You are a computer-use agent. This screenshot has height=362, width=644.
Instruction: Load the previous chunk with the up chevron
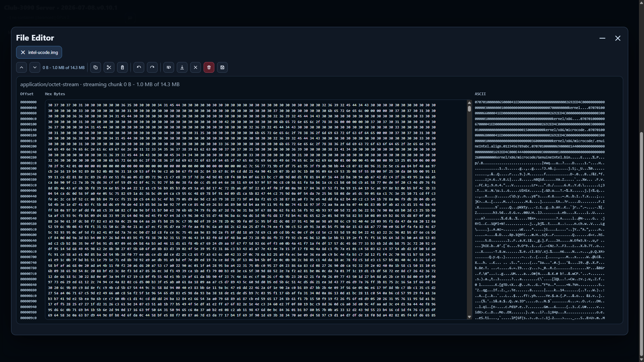click(21, 67)
